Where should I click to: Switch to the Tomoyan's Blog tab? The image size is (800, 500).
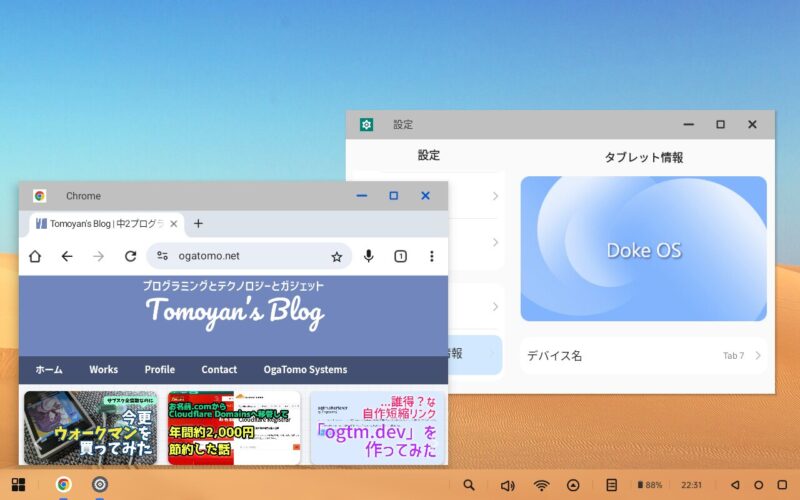(x=100, y=224)
